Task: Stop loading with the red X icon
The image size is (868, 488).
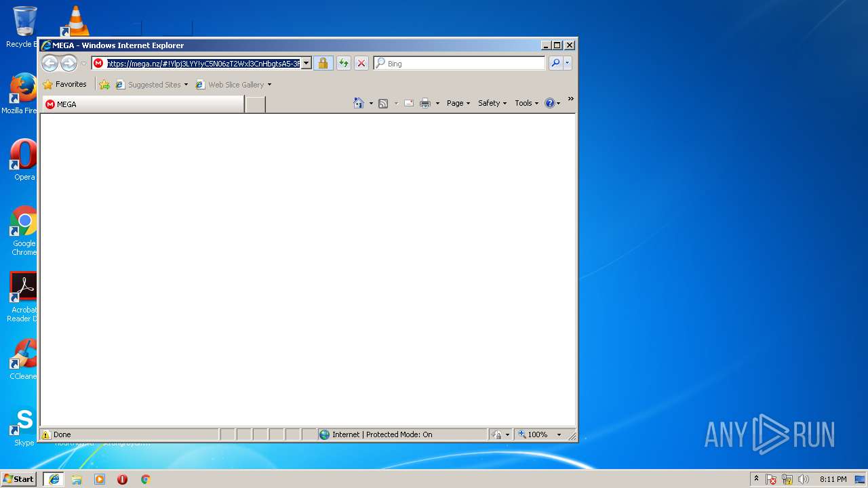Action: tap(361, 63)
